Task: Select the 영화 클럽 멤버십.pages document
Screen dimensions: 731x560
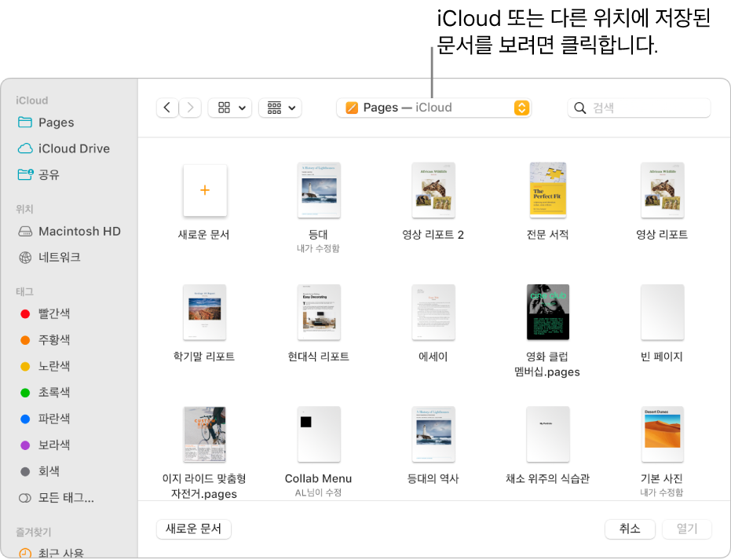Action: (x=548, y=313)
